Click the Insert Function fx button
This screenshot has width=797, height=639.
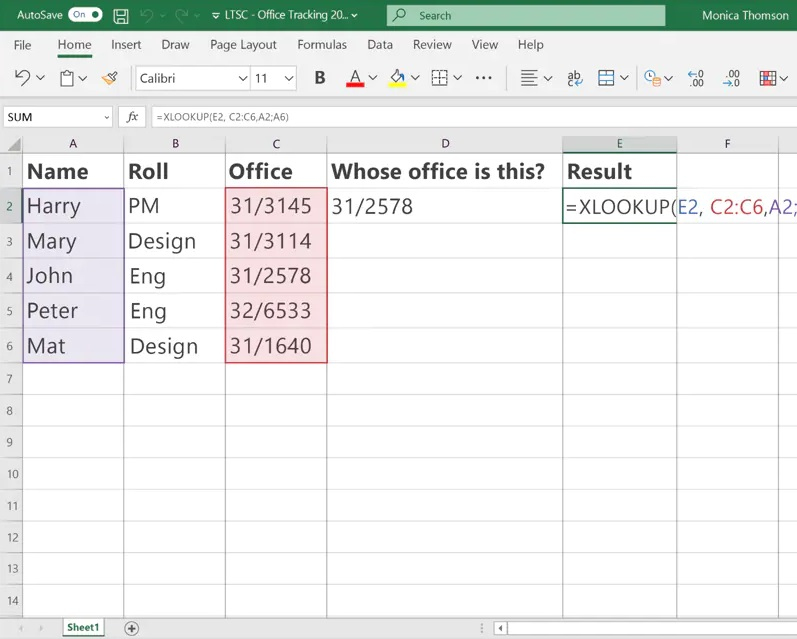(x=132, y=117)
